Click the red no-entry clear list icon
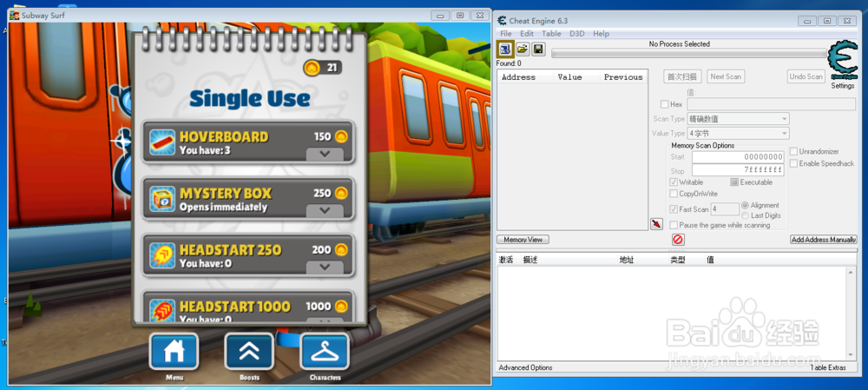868x390 pixels. click(678, 240)
